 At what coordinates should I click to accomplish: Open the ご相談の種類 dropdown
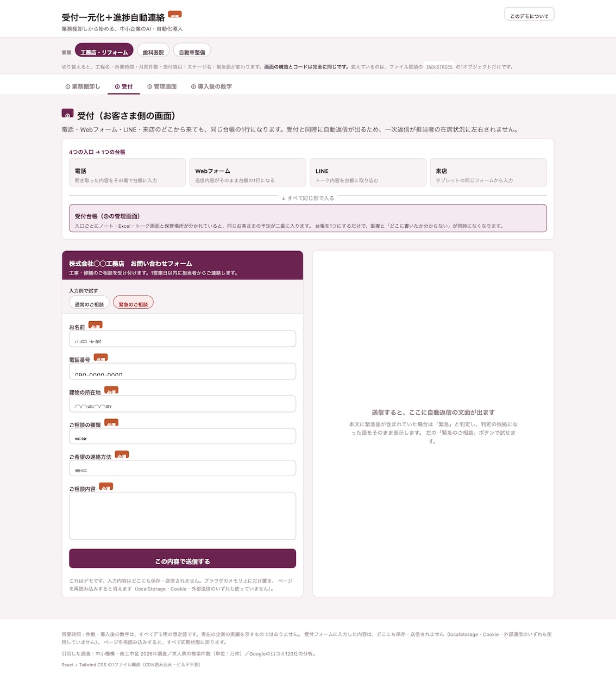pos(183,436)
